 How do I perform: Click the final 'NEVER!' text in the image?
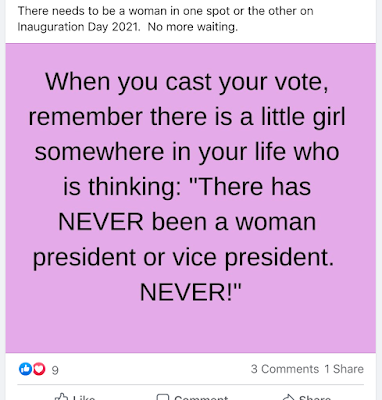190,292
